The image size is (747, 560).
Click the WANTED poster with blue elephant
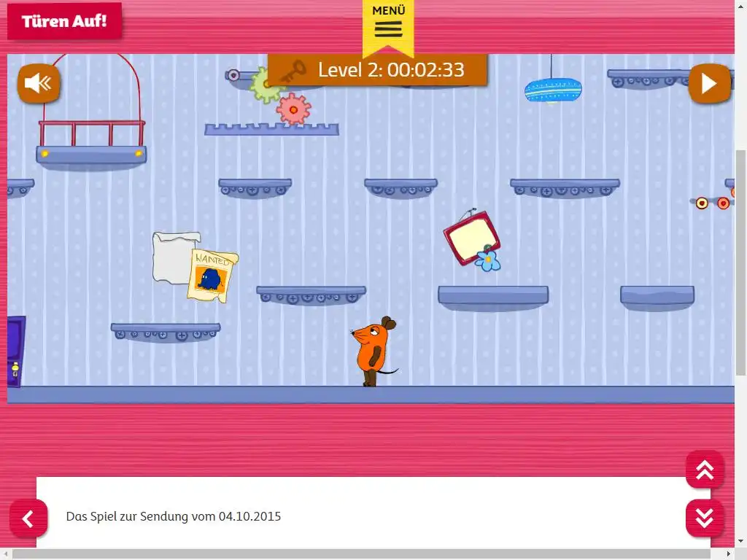[212, 276]
